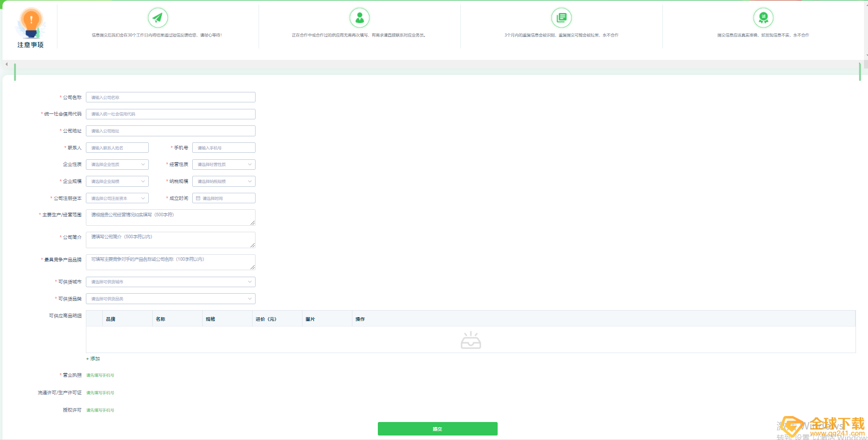Click the paper plane icon in notice bar
The image size is (868, 440).
(x=158, y=18)
